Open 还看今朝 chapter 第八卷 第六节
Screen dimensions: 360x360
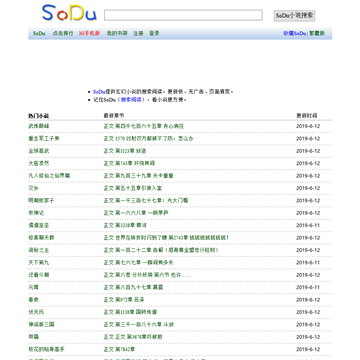tap(147, 275)
